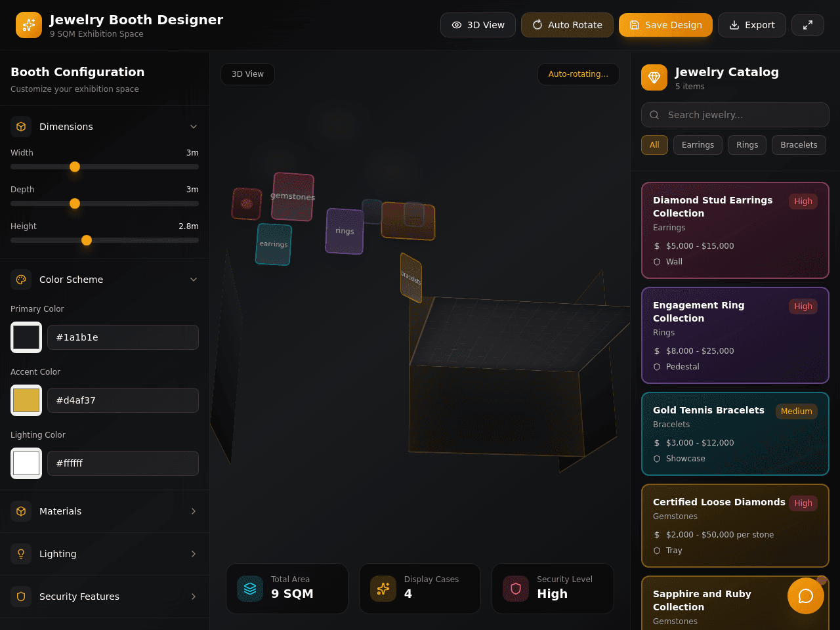Select the Certified Loose Diamonds card
The image size is (840, 630).
click(735, 526)
